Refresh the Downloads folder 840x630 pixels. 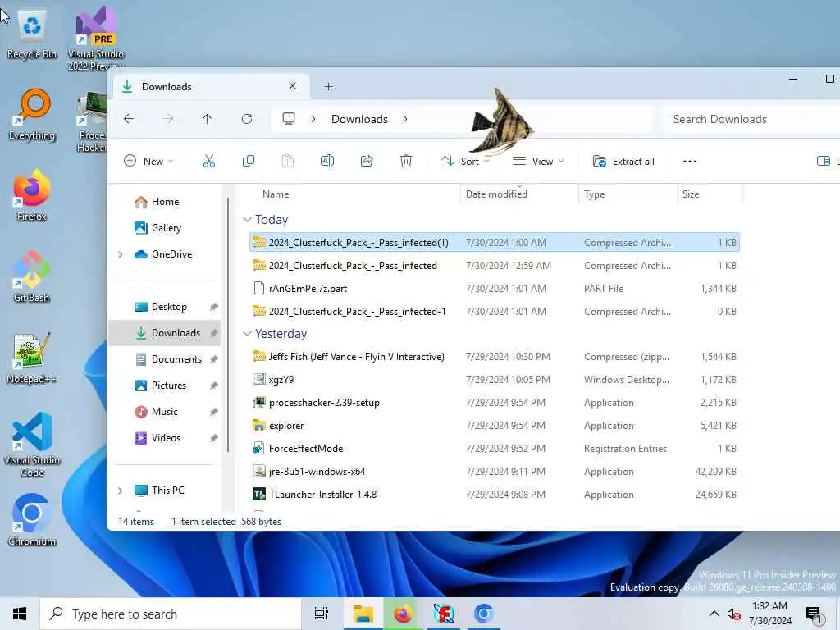pyautogui.click(x=247, y=119)
